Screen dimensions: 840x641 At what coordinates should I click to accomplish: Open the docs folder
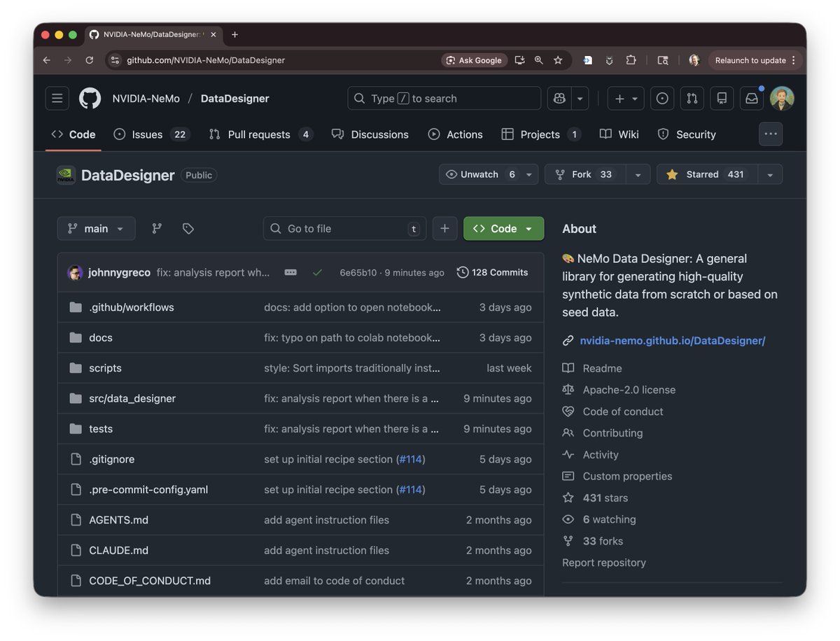point(101,337)
